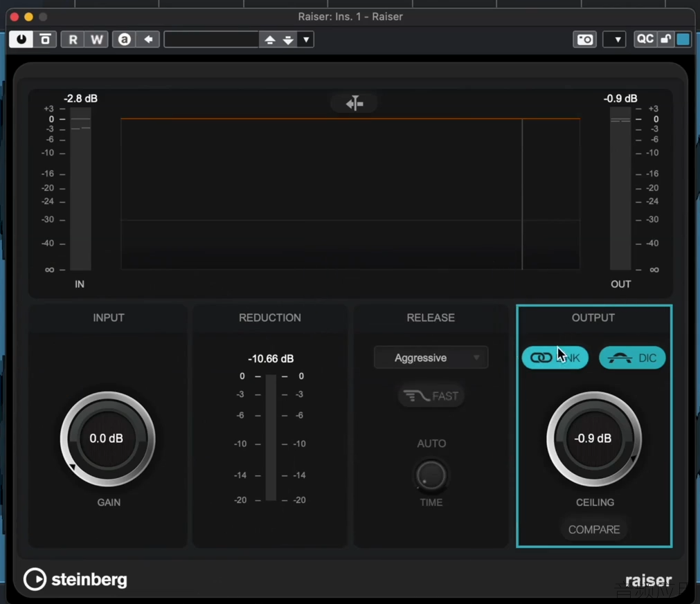Close the Raiser plug-in window

15,17
